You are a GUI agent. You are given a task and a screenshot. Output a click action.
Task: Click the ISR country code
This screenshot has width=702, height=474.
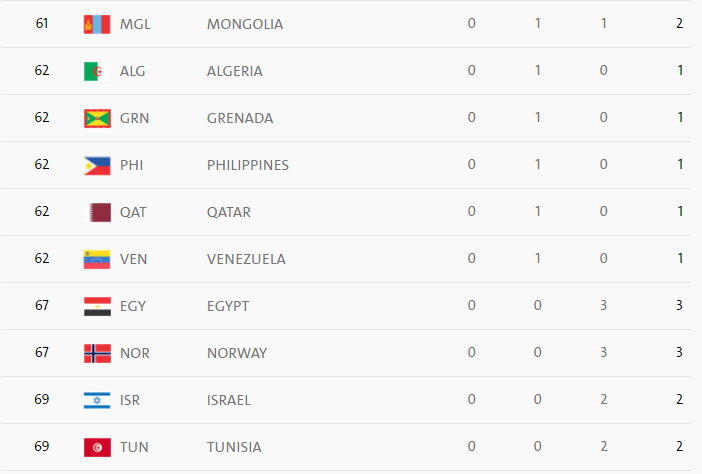click(130, 400)
